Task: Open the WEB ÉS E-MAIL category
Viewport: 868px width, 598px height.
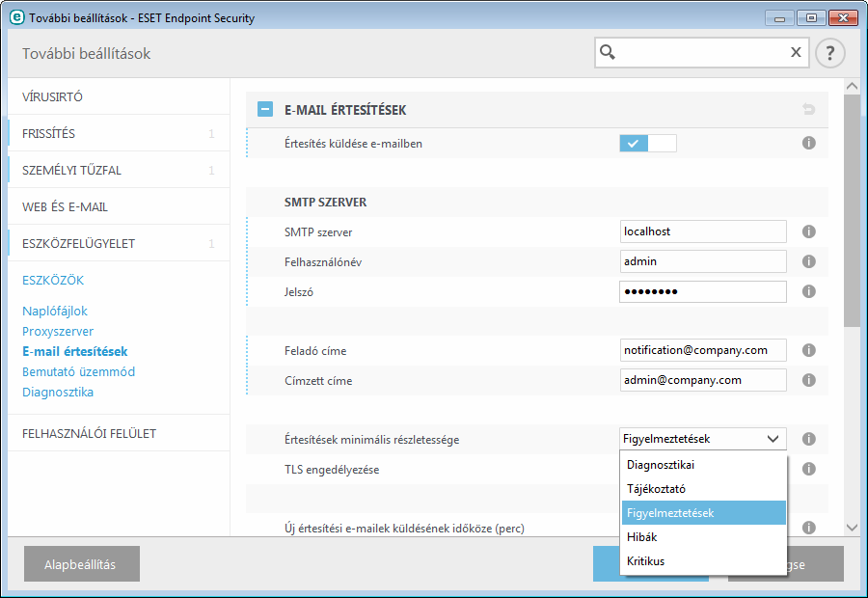Action: (119, 206)
